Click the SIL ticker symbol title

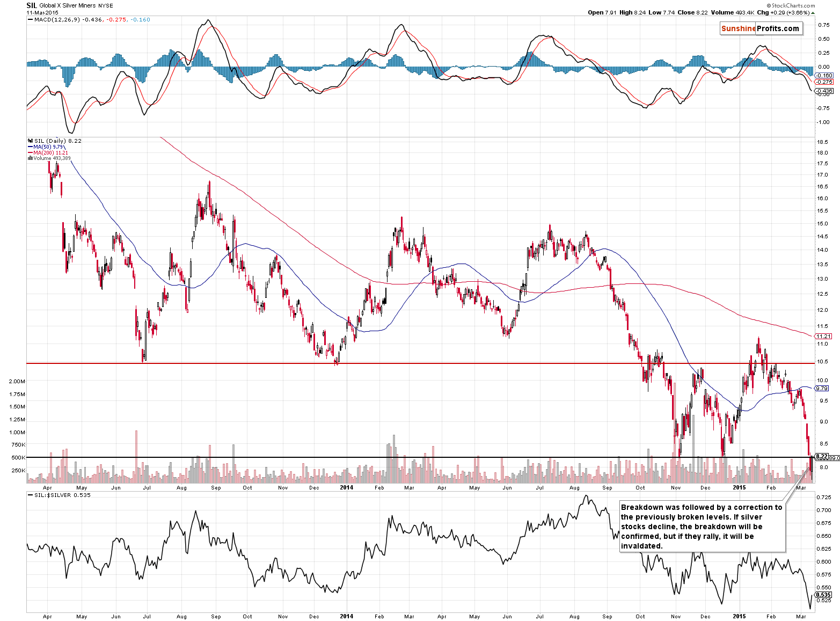[x=31, y=5]
